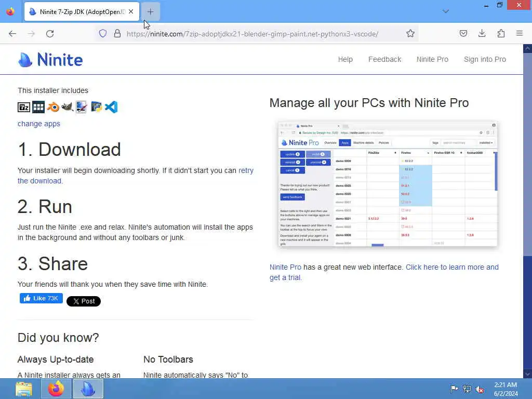The height and width of the screenshot is (399, 532).
Task: Open Ninite Pro in header
Action: pyautogui.click(x=432, y=59)
